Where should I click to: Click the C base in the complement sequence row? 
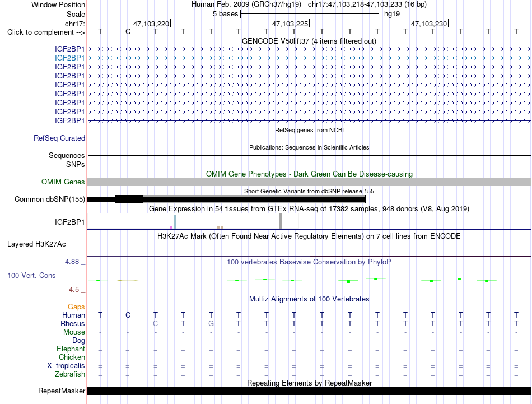point(128,31)
